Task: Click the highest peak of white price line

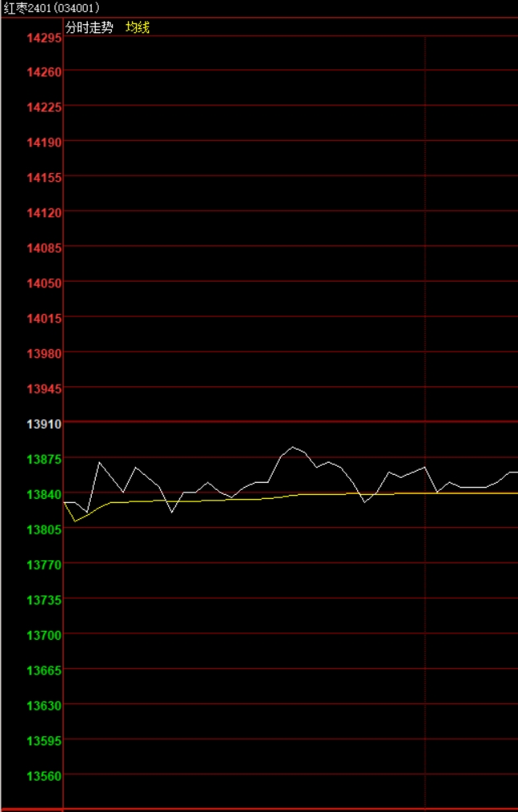Action: (x=293, y=447)
